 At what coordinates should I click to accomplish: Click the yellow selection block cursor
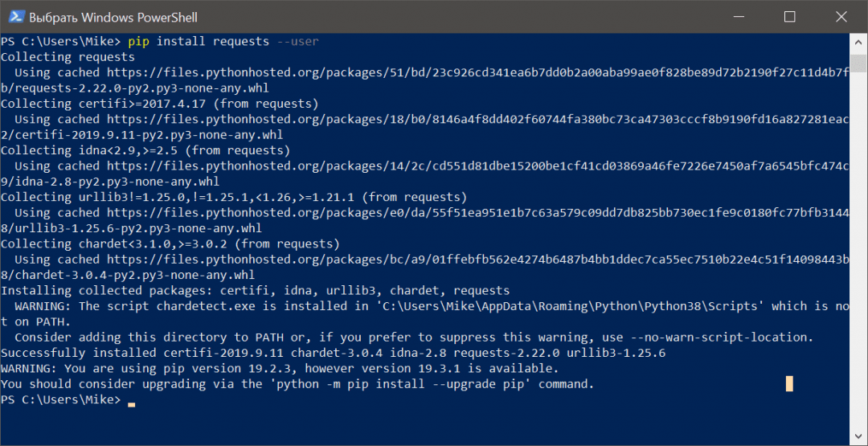point(789,384)
